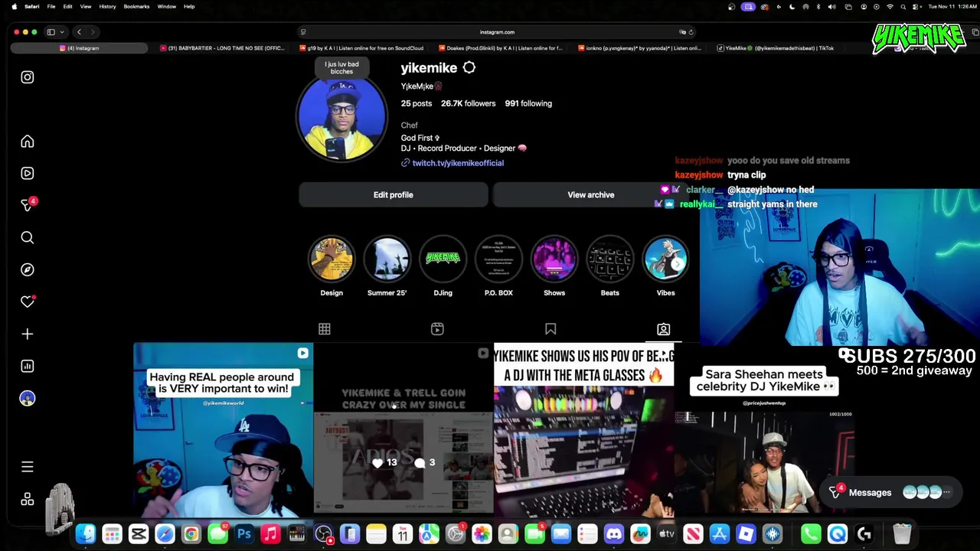This screenshot has height=551, width=980.
Task: Toggle the Safari sidebar button
Action: tap(51, 32)
